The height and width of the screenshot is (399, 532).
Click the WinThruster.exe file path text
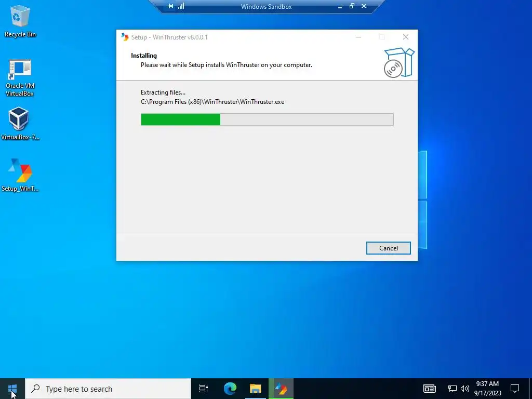212,102
